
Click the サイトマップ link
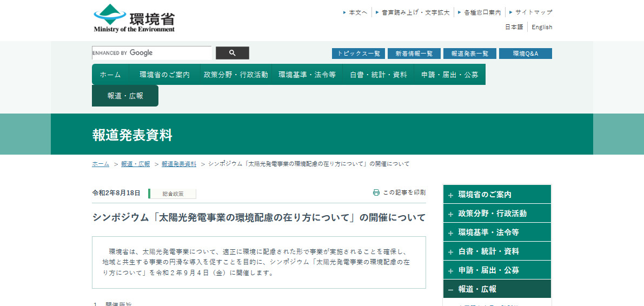pos(533,12)
